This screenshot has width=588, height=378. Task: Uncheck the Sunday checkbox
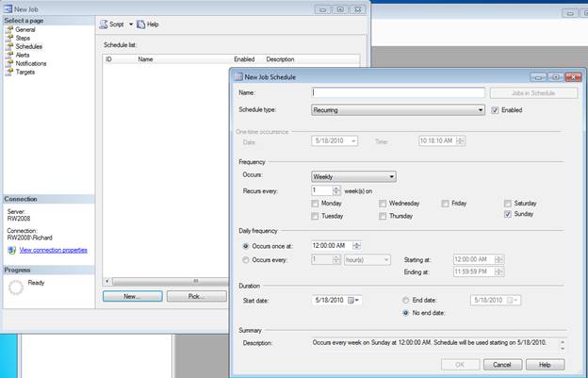pos(508,215)
